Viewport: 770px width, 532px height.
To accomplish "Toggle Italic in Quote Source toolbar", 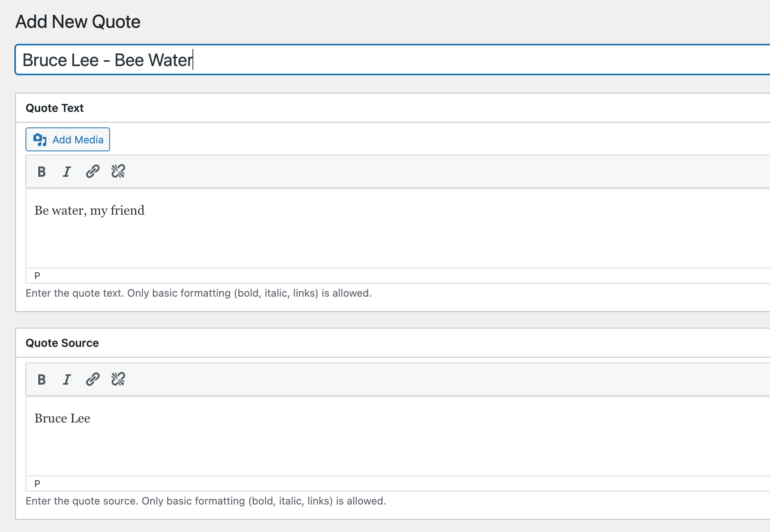I will (67, 379).
